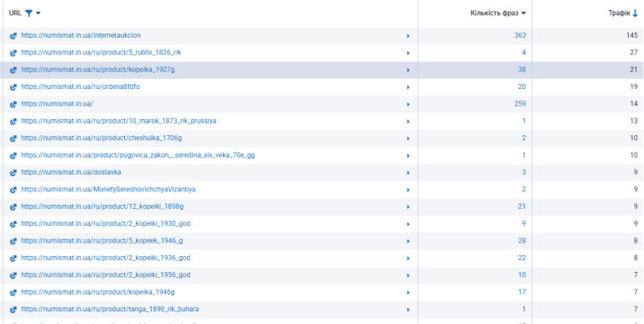Open the tanga_1890_rik_buhara product URL

pyautogui.click(x=110, y=309)
